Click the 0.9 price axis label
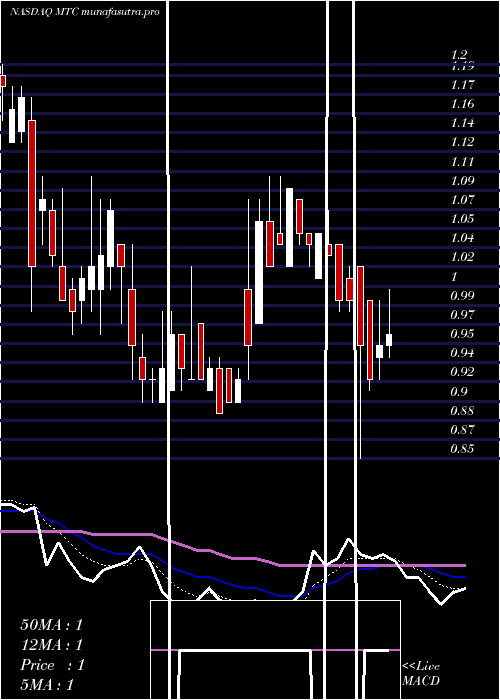 coord(459,391)
